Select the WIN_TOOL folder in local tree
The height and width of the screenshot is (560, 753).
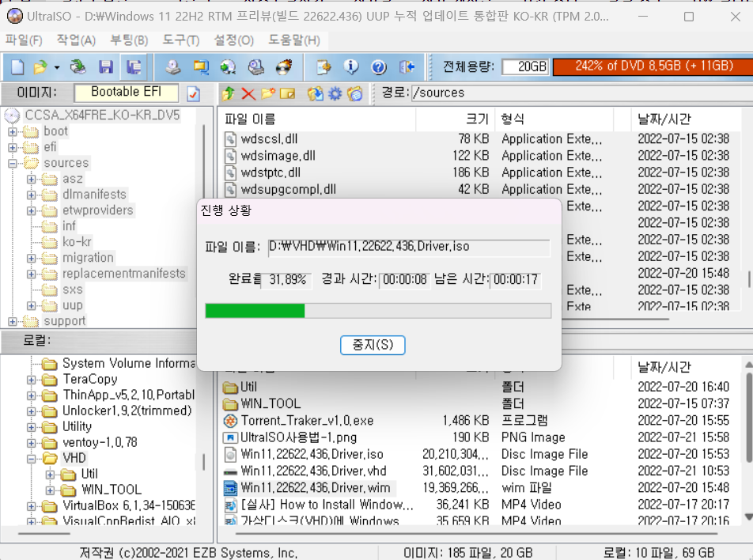tap(112, 490)
